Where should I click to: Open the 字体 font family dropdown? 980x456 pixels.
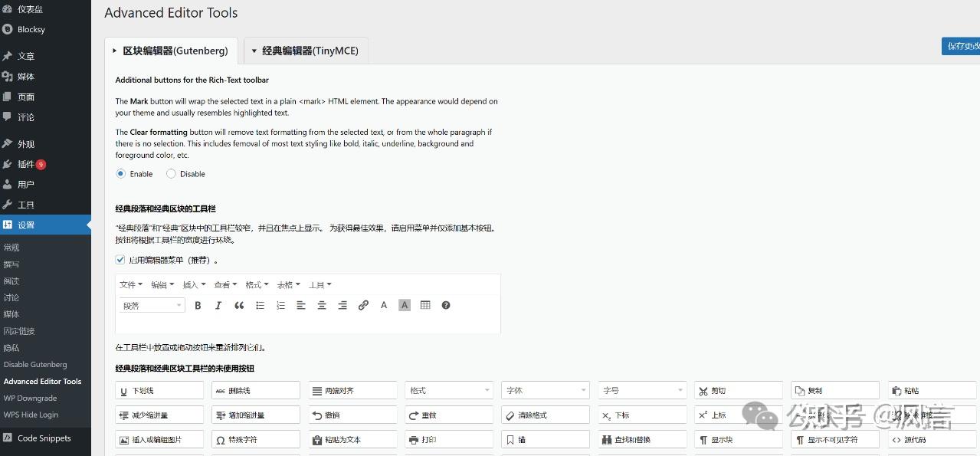545,389
